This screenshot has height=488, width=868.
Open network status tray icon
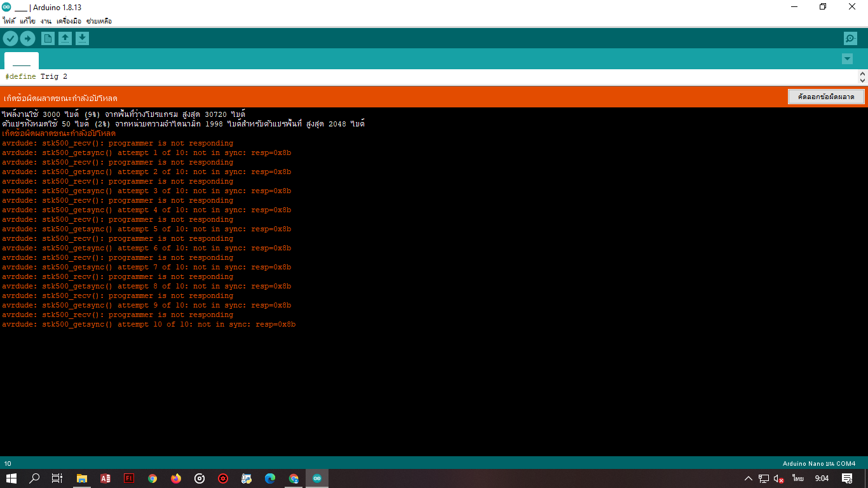coord(764,478)
